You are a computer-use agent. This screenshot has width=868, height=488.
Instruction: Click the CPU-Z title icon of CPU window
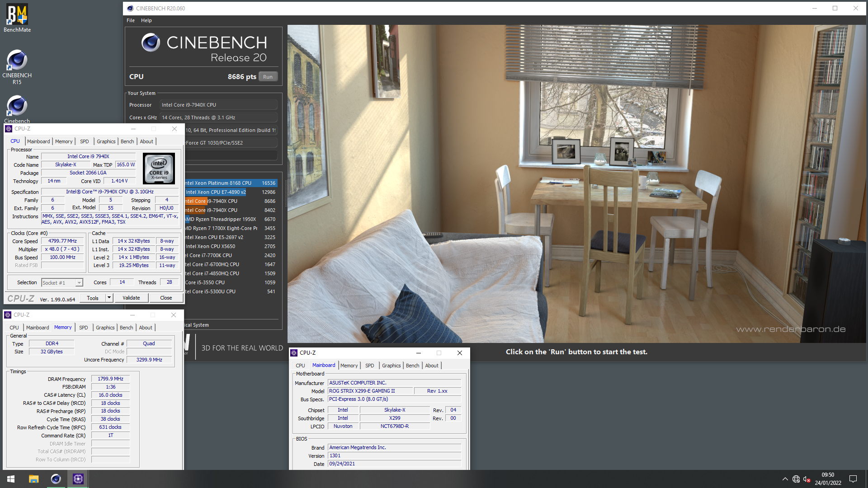tap(9, 129)
